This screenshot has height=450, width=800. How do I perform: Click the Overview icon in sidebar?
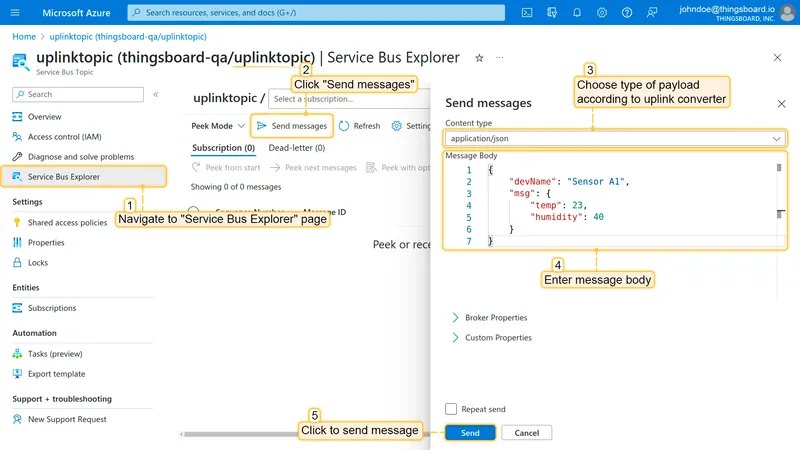coord(17,117)
